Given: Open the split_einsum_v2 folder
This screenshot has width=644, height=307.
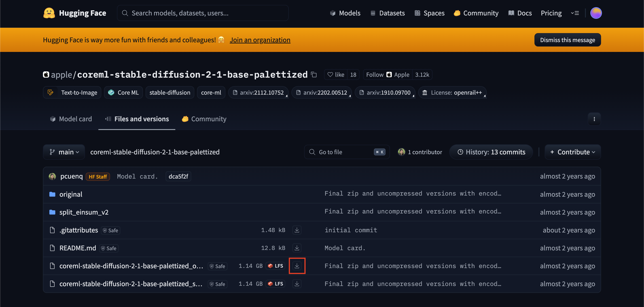Looking at the screenshot, I should pyautogui.click(x=84, y=212).
